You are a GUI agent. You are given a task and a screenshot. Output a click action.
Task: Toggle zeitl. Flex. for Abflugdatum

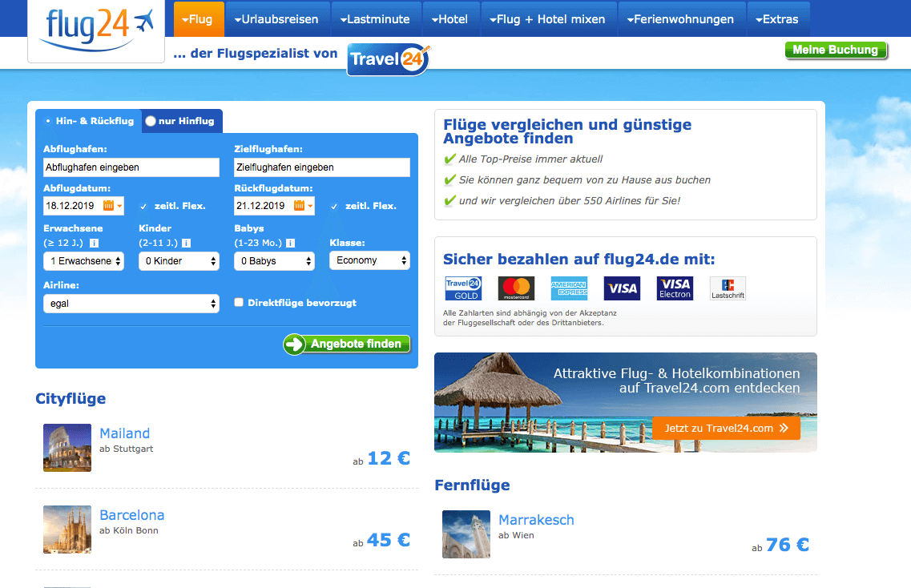tap(143, 206)
